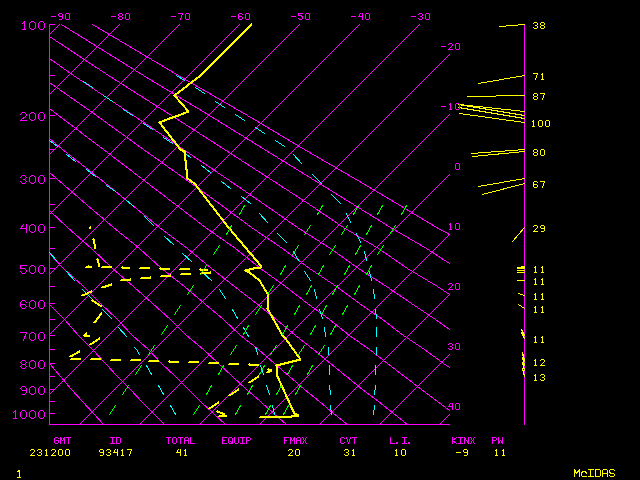
Task: Click the FMAX column header
Action: click(294, 440)
